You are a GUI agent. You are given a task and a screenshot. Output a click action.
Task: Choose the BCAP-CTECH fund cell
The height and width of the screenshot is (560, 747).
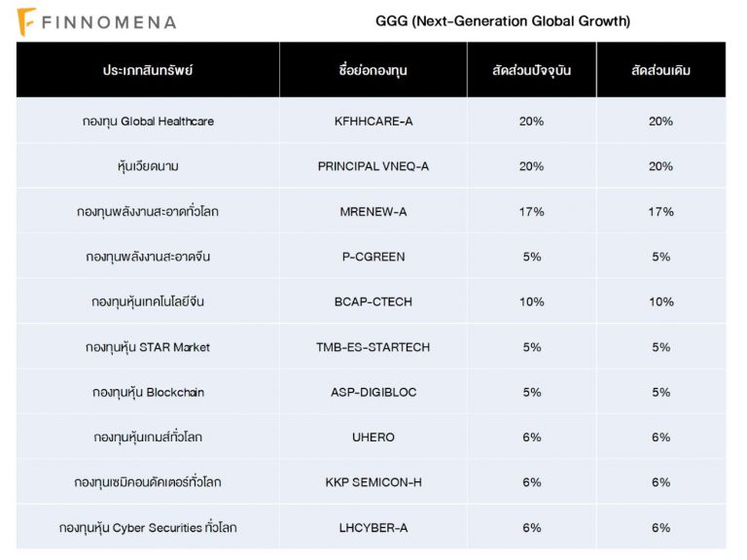tap(373, 302)
